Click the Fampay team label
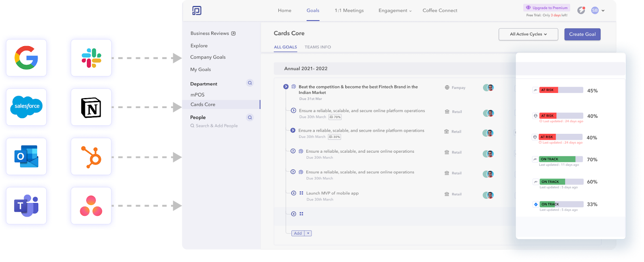This screenshot has height=262, width=644. [x=458, y=88]
